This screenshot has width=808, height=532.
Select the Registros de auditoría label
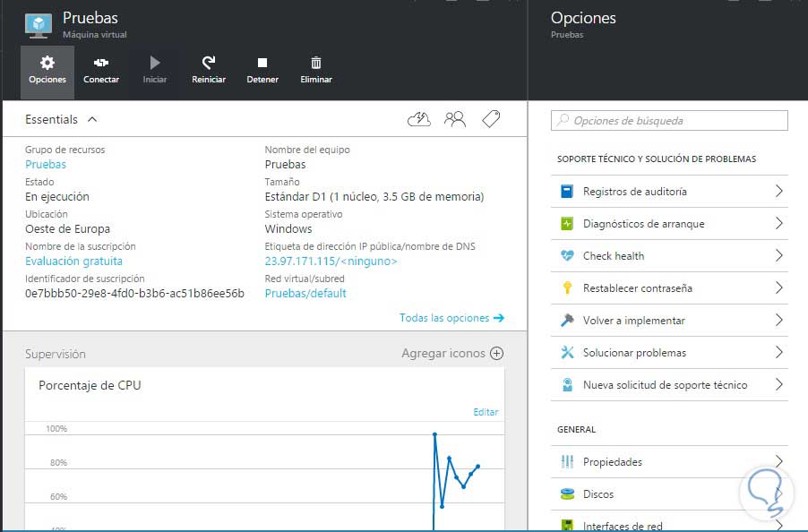pyautogui.click(x=635, y=192)
